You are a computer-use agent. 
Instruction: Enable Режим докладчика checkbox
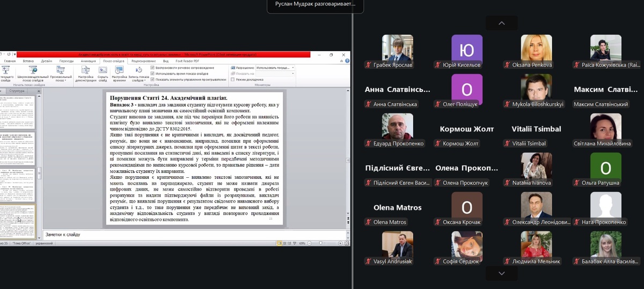(x=232, y=80)
